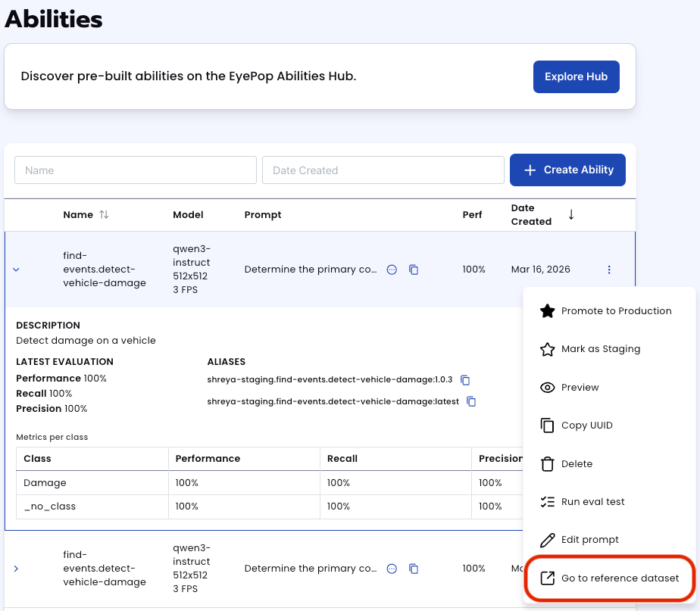The height and width of the screenshot is (611, 700).
Task: Select Promote to Production from menu
Action: coord(609,310)
